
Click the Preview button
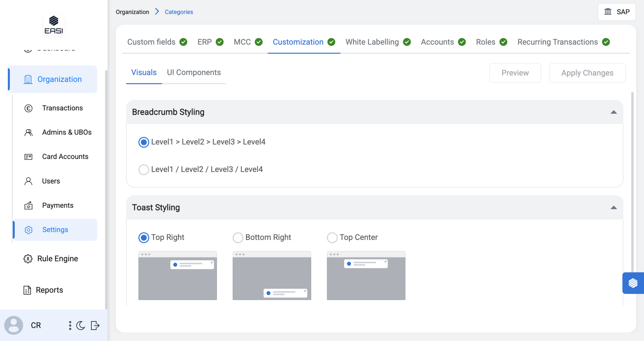(515, 73)
